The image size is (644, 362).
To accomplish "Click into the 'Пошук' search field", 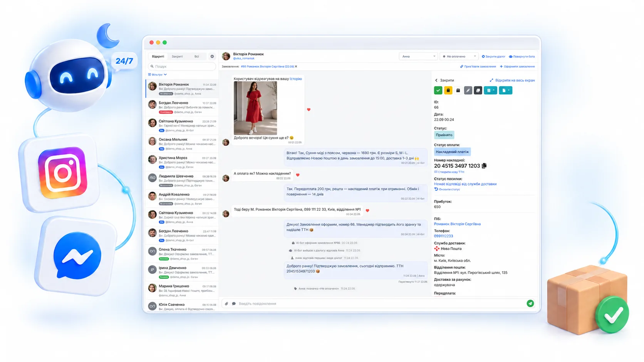I will coord(182,66).
